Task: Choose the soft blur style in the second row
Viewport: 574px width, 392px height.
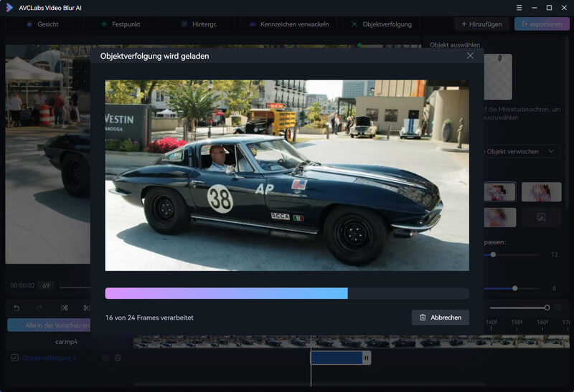Action: click(500, 218)
